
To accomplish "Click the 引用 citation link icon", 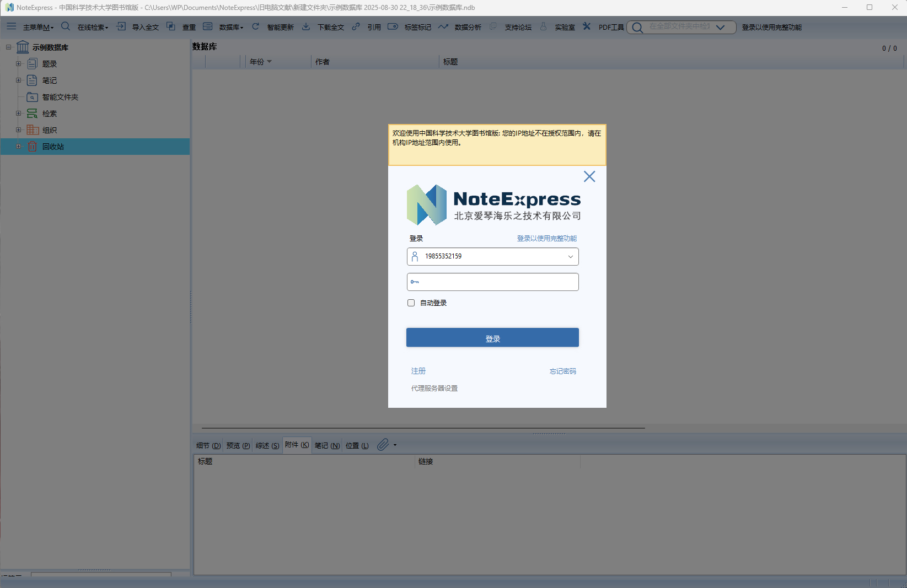I will (x=356, y=26).
